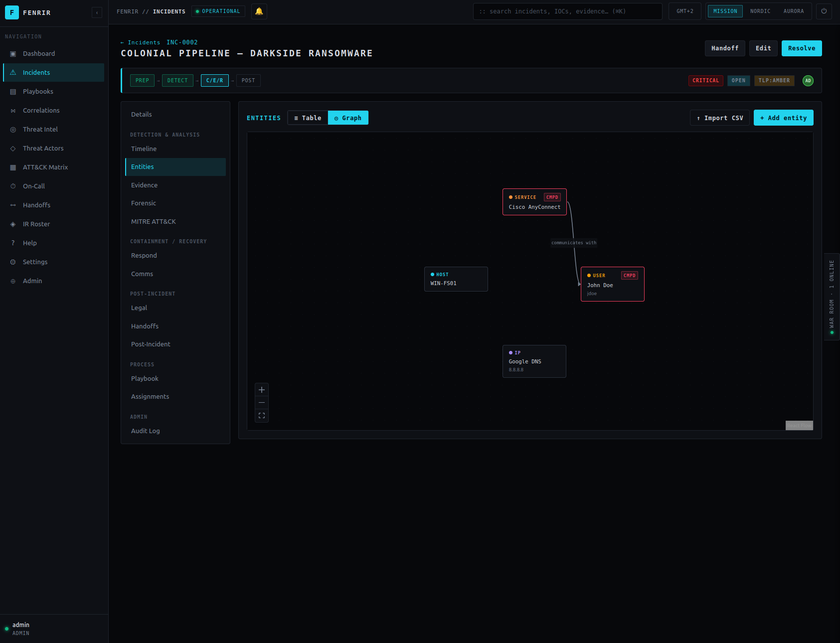Click the 'communicates with' edge label
840x643 pixels.
tap(574, 243)
